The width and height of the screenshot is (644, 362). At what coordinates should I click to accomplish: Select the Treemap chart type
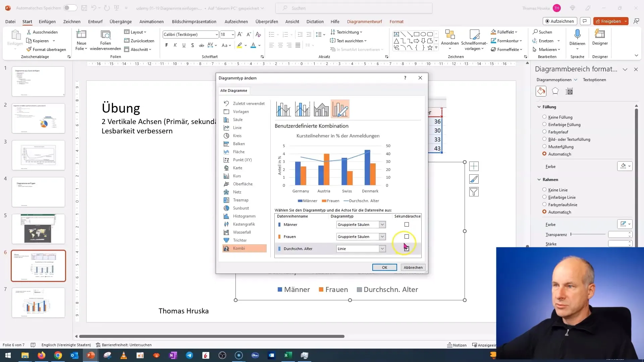[241, 200]
